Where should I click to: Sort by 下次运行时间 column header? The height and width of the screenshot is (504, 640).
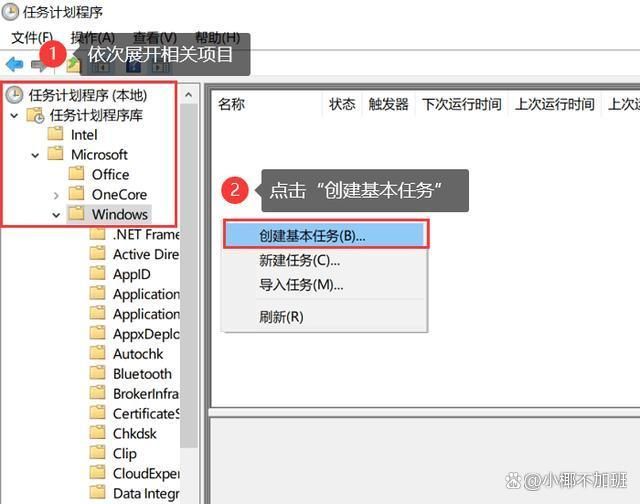(x=462, y=104)
